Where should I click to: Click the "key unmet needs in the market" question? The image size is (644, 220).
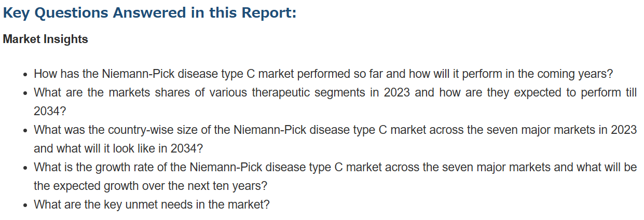tap(152, 204)
